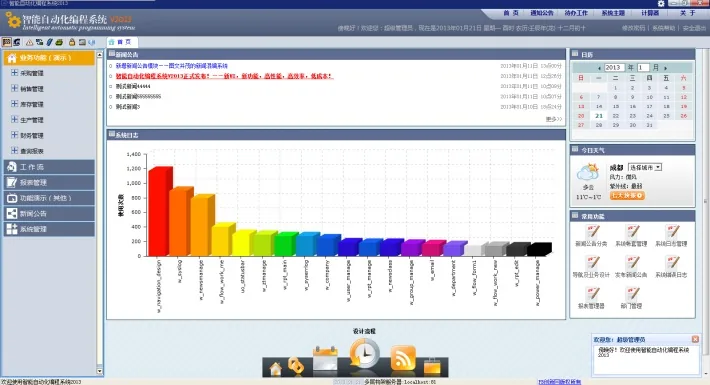Screen dimensions: 710x385
Task: Open the 系统错误日志 shortcut icon
Action: pyautogui.click(x=672, y=263)
